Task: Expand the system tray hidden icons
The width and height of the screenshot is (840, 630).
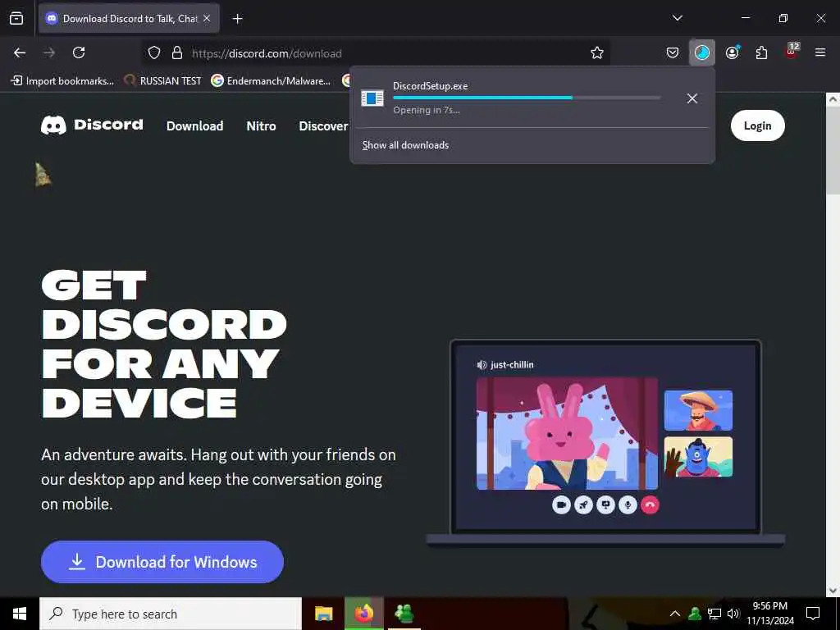Action: [675, 614]
